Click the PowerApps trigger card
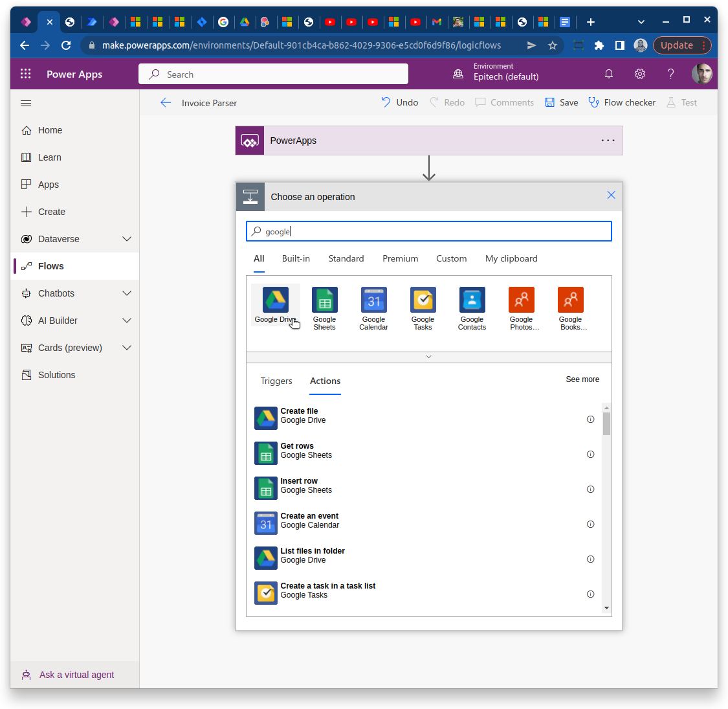 [x=428, y=141]
